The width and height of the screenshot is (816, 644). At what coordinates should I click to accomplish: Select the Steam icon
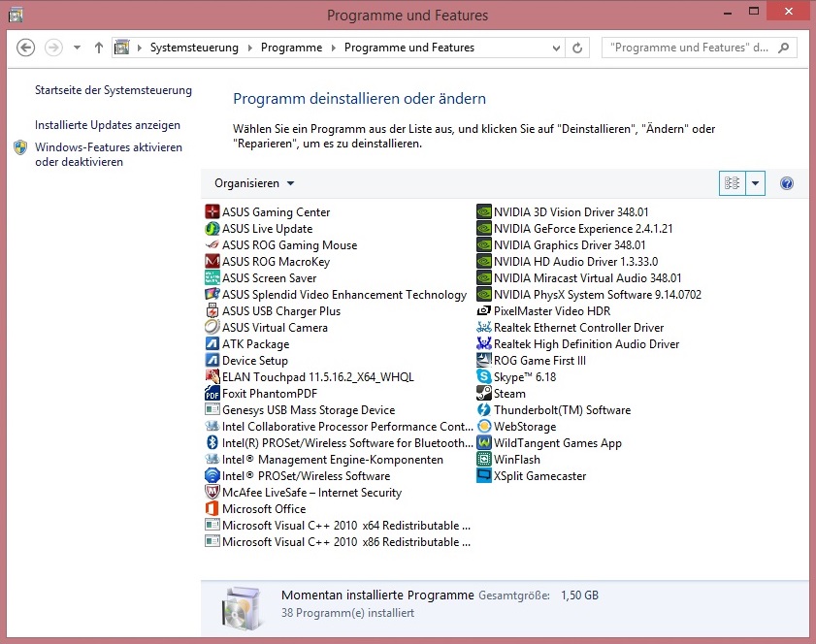[x=484, y=393]
